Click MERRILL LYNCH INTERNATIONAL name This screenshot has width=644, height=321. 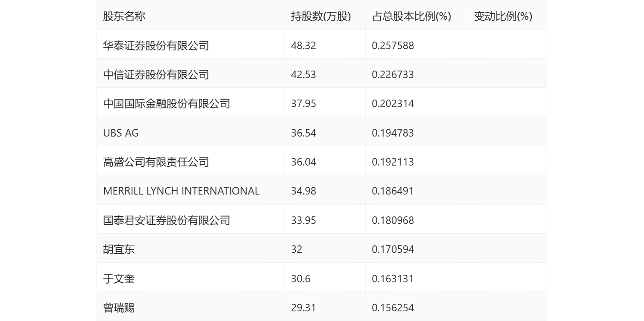tap(181, 191)
